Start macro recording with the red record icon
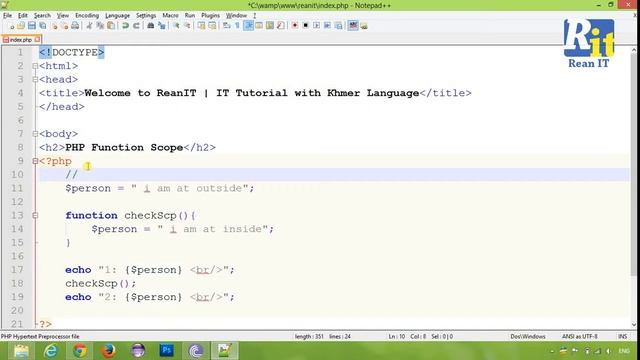Screen dimensions: 640x360 (x=294, y=26)
